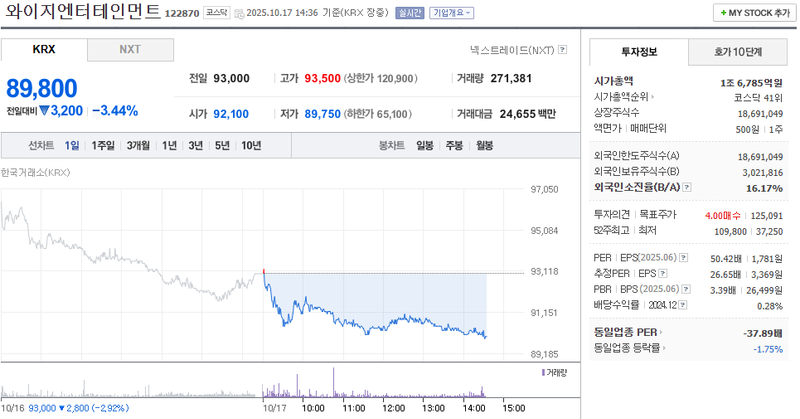The width and height of the screenshot is (800, 419).
Task: Select the 10년 chart period
Action: pyautogui.click(x=251, y=145)
